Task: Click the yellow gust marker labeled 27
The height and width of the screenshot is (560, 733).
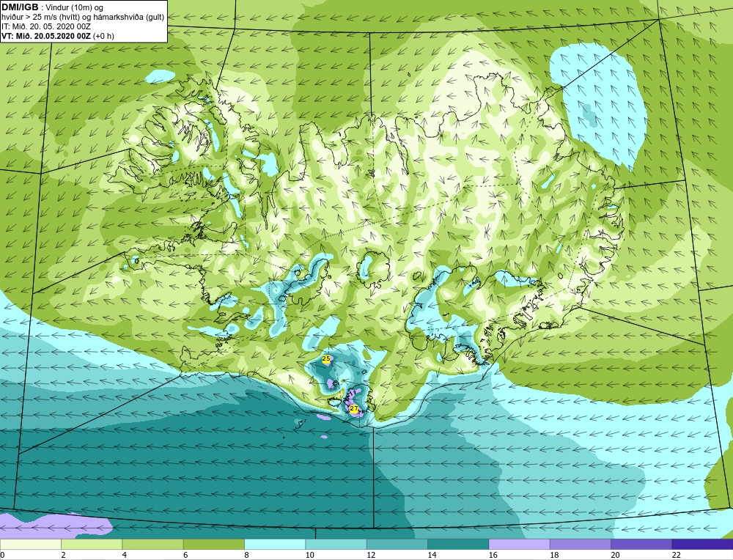Action: [x=354, y=408]
